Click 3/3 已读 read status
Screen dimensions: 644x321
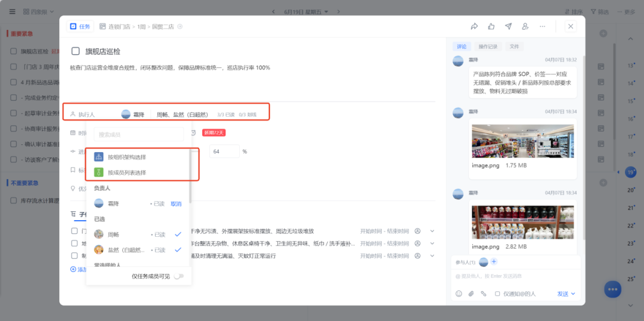(225, 115)
